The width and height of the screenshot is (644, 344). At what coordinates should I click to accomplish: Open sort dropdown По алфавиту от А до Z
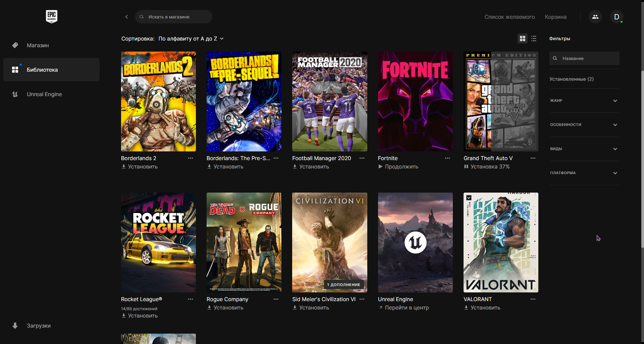pyautogui.click(x=191, y=39)
